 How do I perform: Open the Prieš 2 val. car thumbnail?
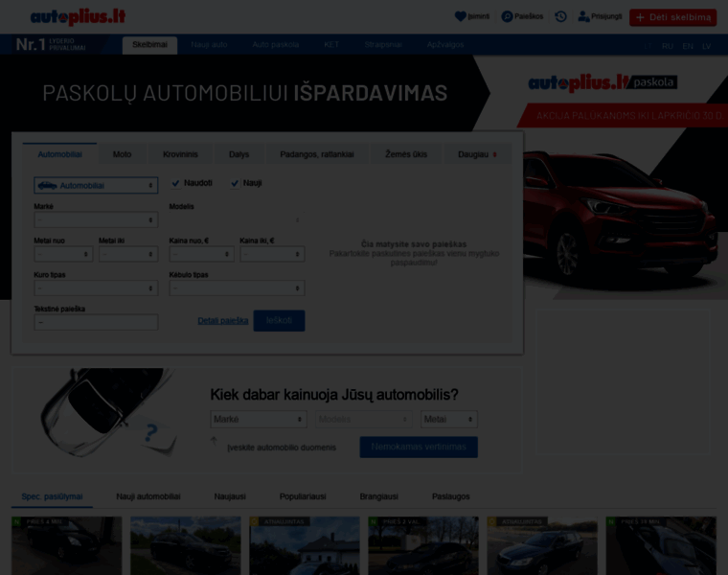423,545
